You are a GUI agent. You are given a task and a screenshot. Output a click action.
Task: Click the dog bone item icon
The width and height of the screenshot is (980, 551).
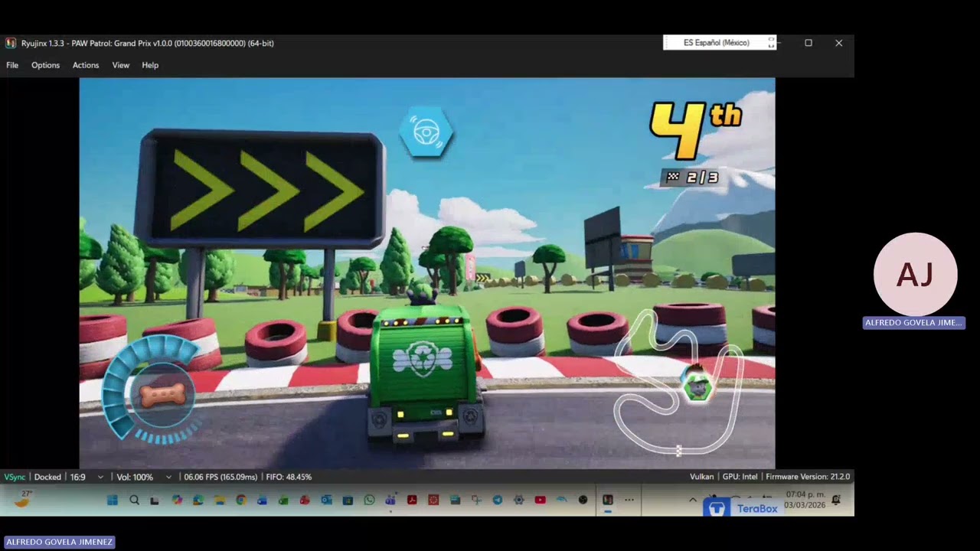pos(163,395)
